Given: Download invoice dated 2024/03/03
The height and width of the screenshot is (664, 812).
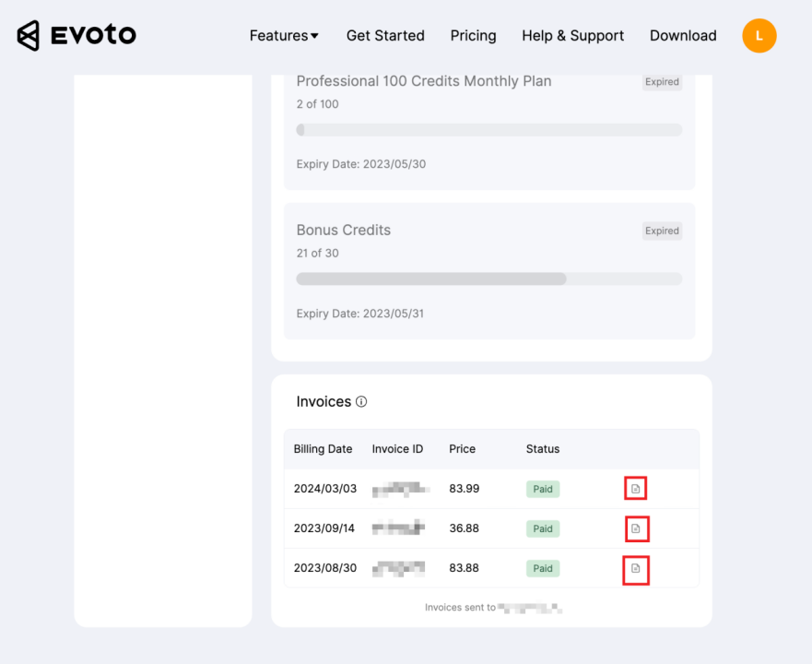Looking at the screenshot, I should [x=635, y=489].
